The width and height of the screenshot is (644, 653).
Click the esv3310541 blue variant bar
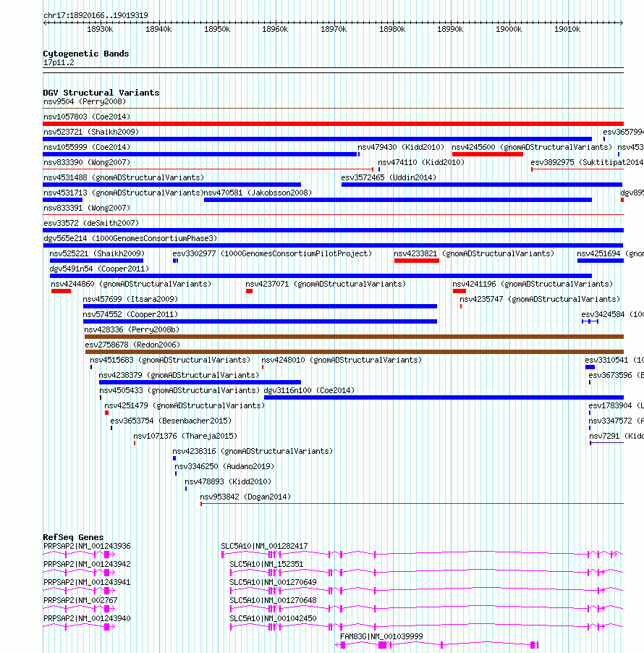coord(590,367)
